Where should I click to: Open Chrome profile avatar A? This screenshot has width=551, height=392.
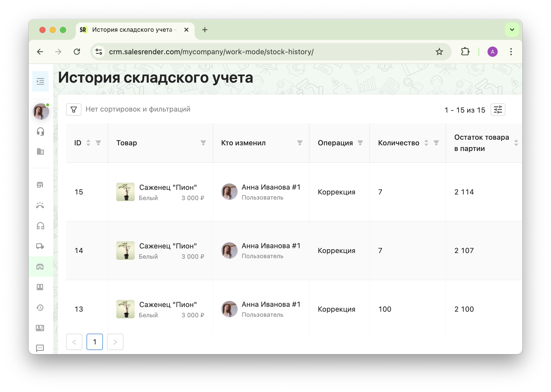[x=492, y=52]
